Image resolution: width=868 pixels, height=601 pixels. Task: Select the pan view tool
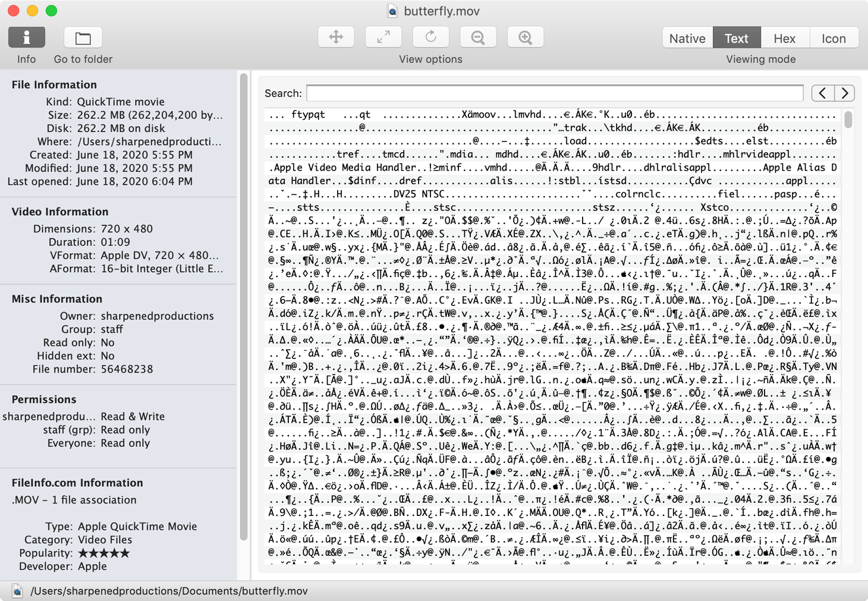(x=336, y=36)
